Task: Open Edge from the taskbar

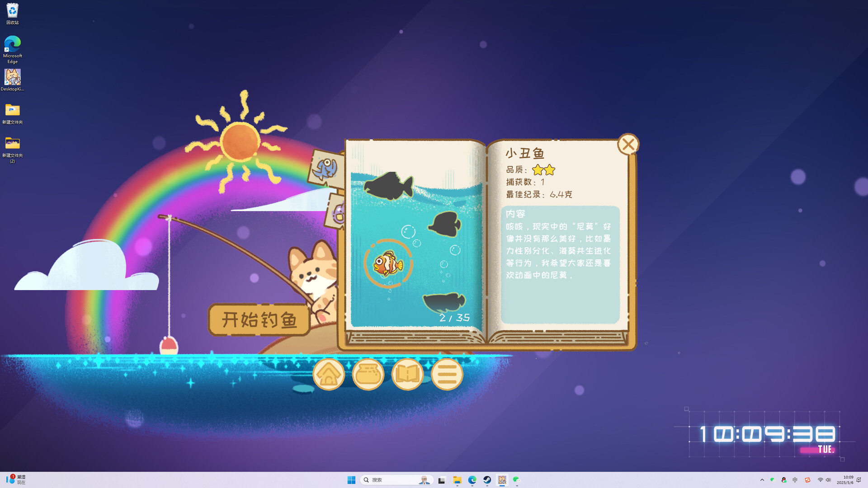Action: click(472, 480)
